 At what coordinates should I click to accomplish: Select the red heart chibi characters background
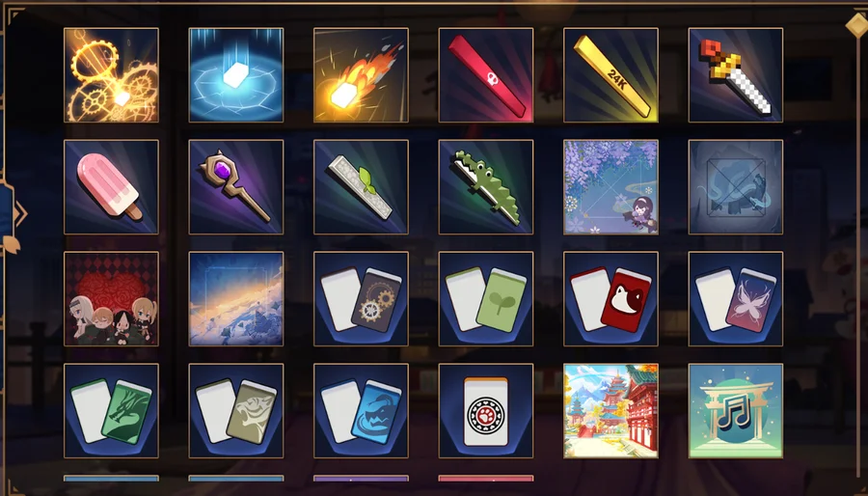[x=111, y=299]
